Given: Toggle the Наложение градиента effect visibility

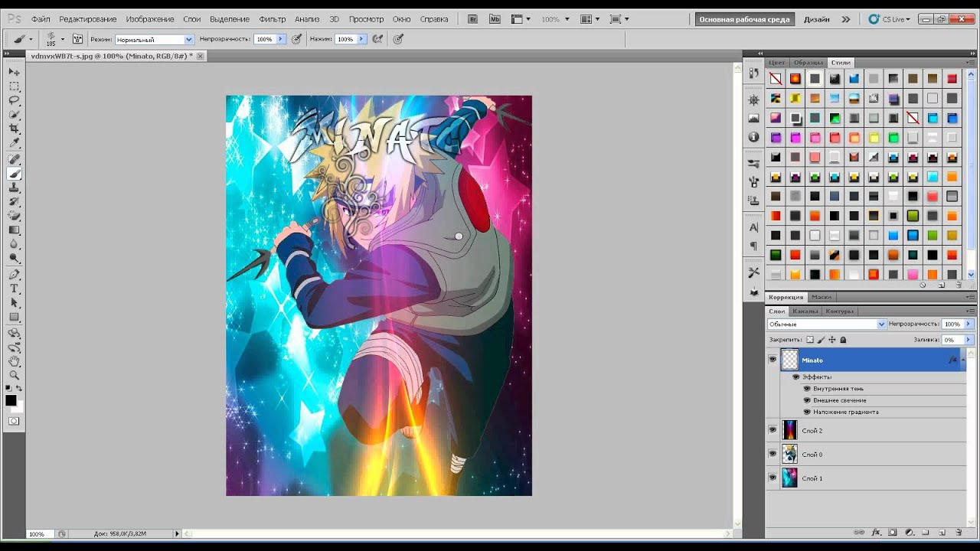Looking at the screenshot, I should point(807,412).
